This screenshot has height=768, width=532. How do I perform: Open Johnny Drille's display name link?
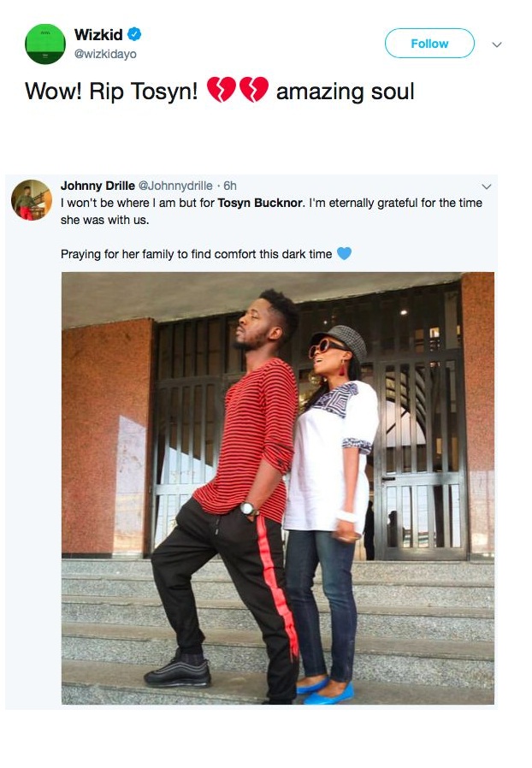(x=97, y=186)
